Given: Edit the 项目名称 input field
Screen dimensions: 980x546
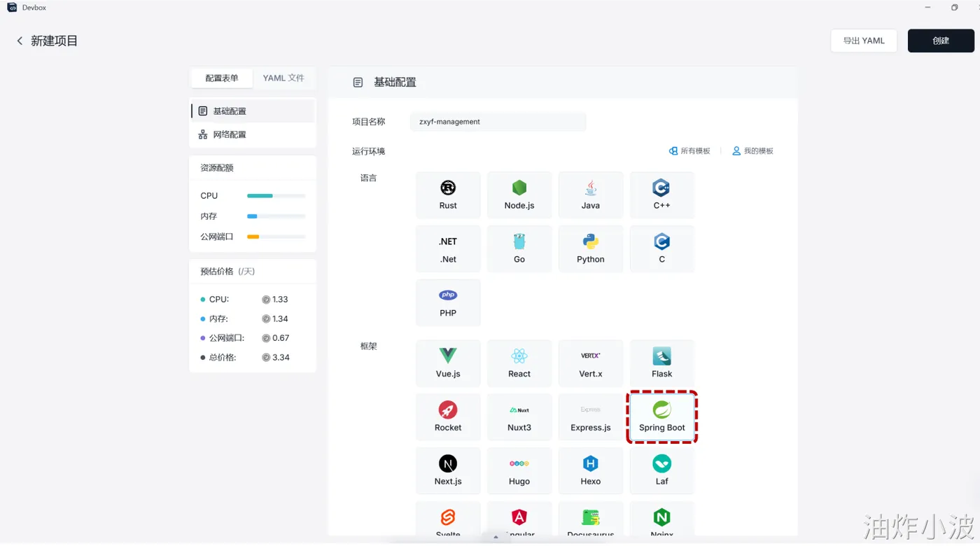Looking at the screenshot, I should click(x=498, y=122).
